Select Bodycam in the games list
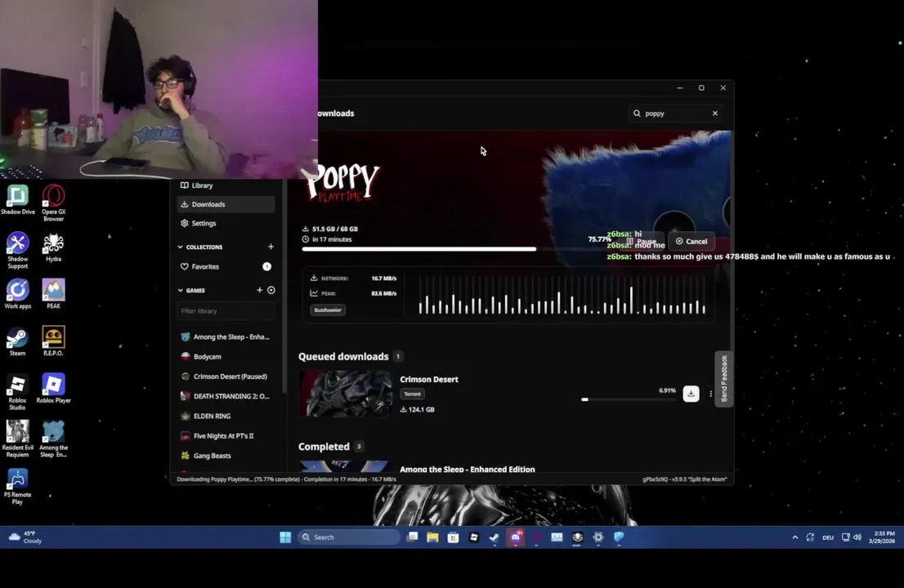This screenshot has height=588, width=904. [226, 357]
